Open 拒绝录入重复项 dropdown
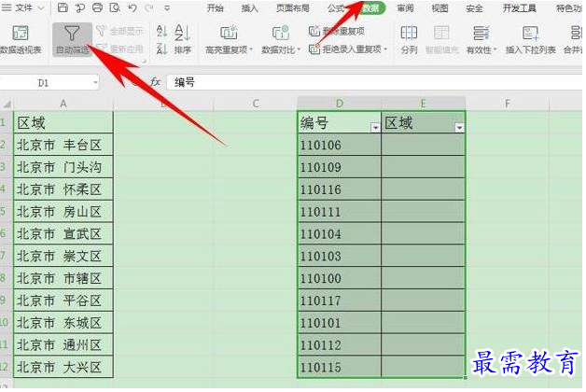The image size is (586, 392). coord(348,49)
